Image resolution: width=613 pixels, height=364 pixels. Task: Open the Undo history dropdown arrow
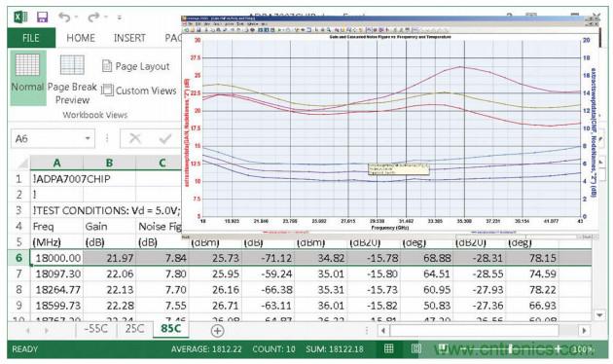pyautogui.click(x=76, y=18)
